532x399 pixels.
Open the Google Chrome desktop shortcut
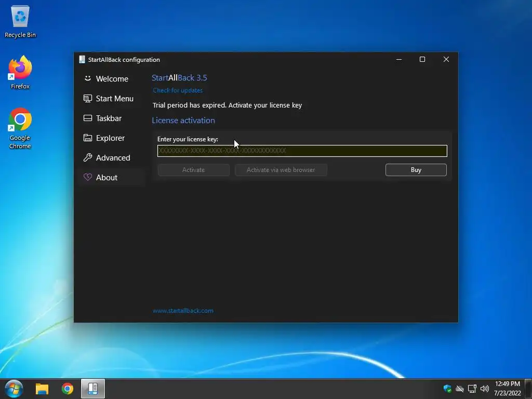click(20, 128)
